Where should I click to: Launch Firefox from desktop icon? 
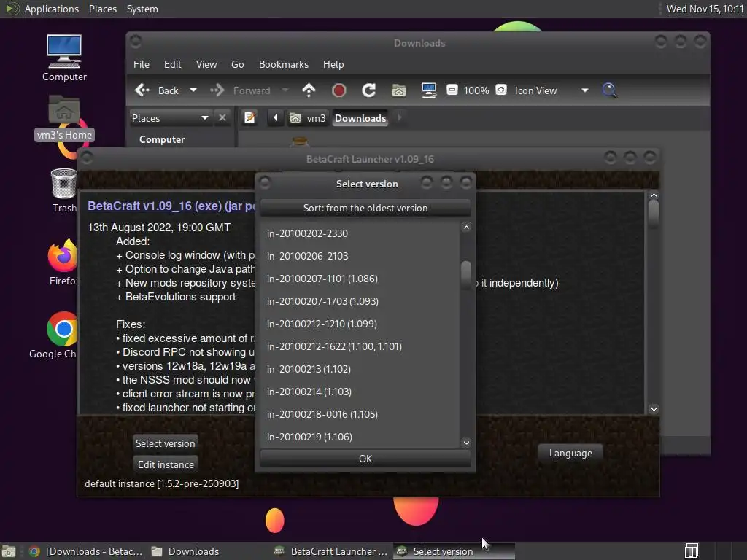pos(63,262)
